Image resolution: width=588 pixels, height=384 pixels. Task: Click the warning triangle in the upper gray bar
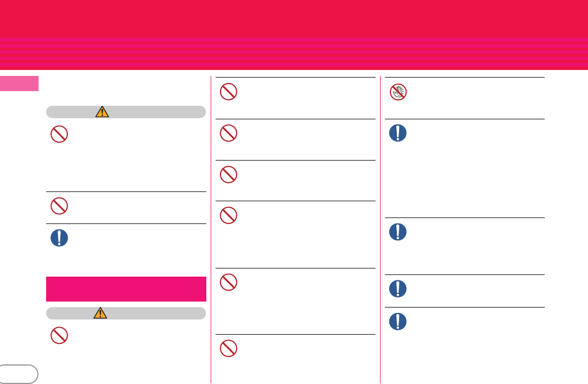point(102,112)
